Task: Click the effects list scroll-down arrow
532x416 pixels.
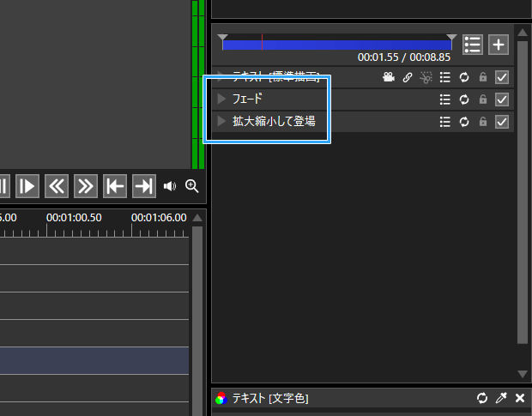Action: [x=523, y=374]
